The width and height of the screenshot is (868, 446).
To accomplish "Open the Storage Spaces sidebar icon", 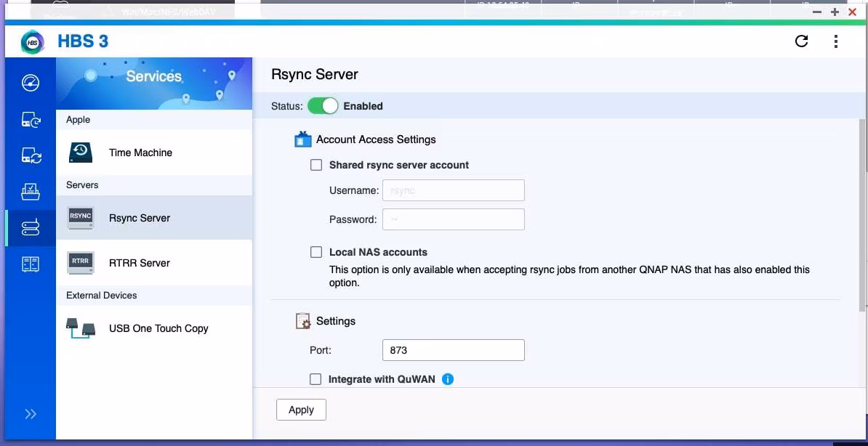I will coord(31,264).
